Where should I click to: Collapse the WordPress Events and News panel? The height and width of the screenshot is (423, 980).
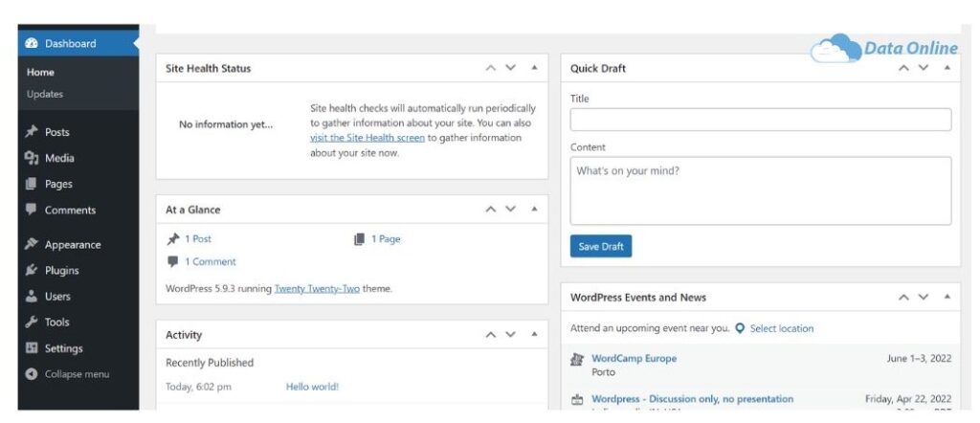click(947, 297)
